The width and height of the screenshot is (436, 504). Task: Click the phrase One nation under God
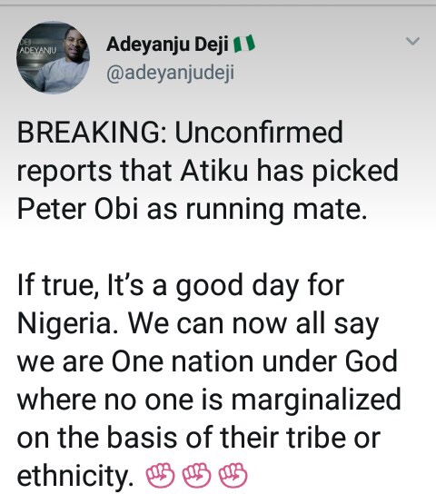click(254, 361)
